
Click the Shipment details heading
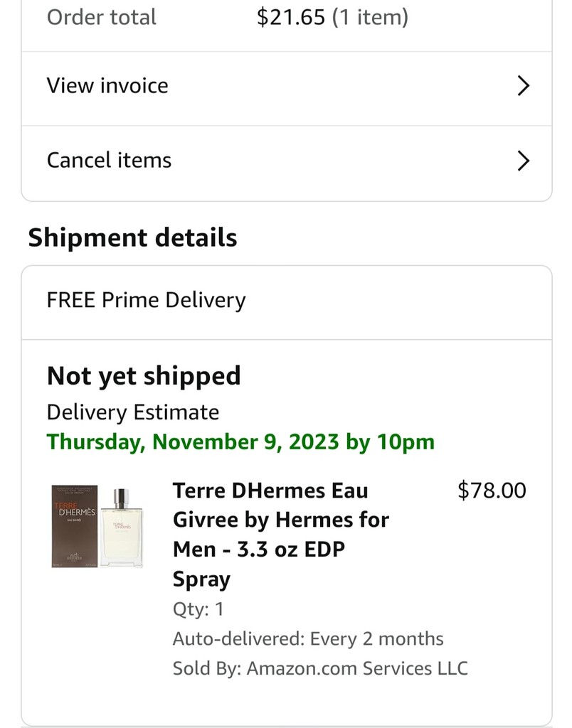[x=132, y=238]
